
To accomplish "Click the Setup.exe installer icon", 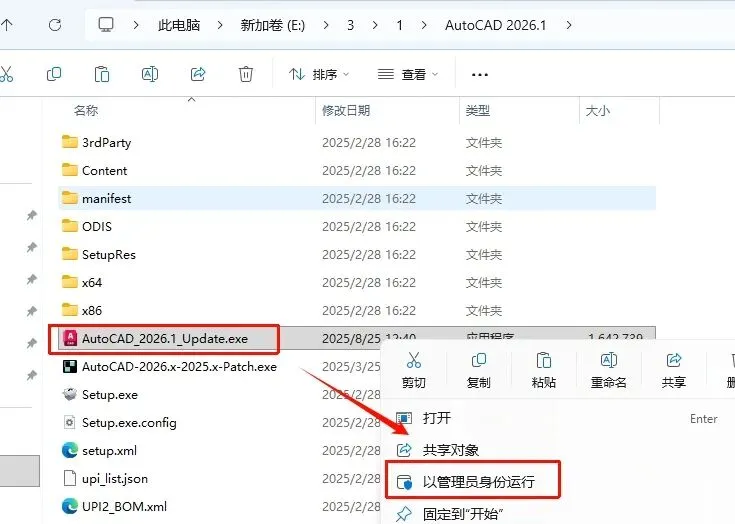I will click(x=70, y=394).
